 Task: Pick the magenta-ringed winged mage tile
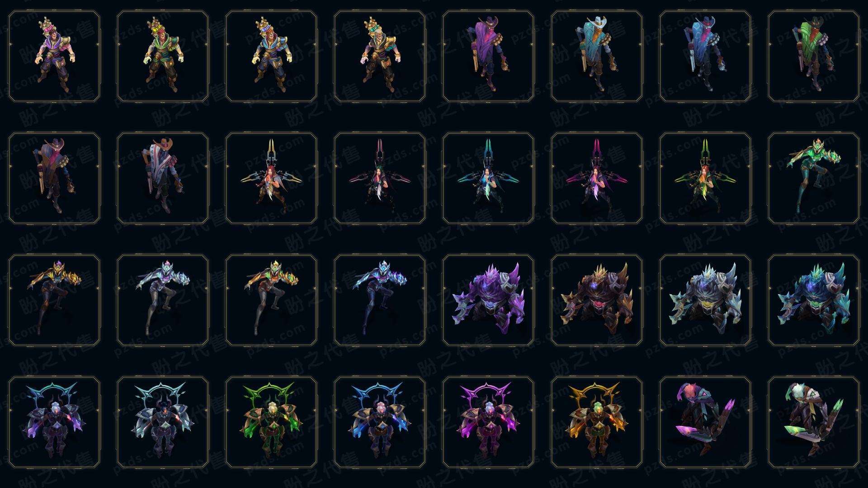(x=488, y=422)
